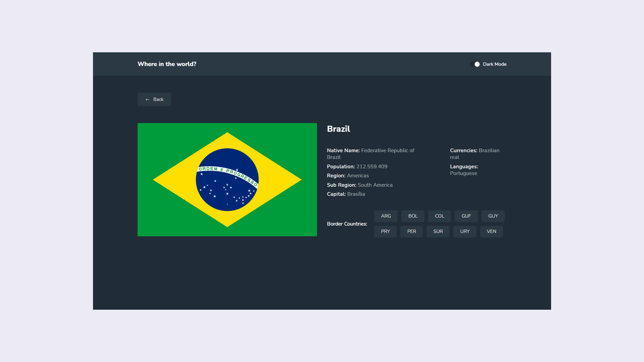This screenshot has height=362, width=644.
Task: Click the Portuguese language label
Action: [x=464, y=173]
